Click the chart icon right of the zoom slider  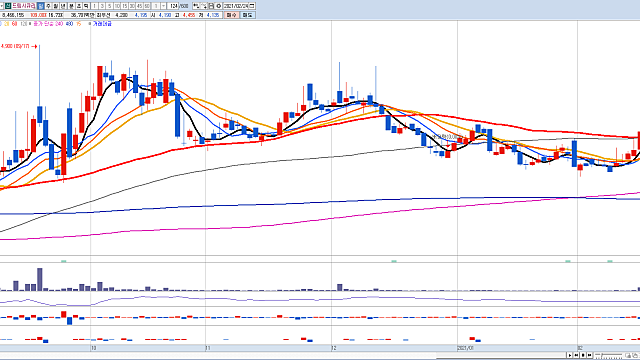tap(628, 356)
